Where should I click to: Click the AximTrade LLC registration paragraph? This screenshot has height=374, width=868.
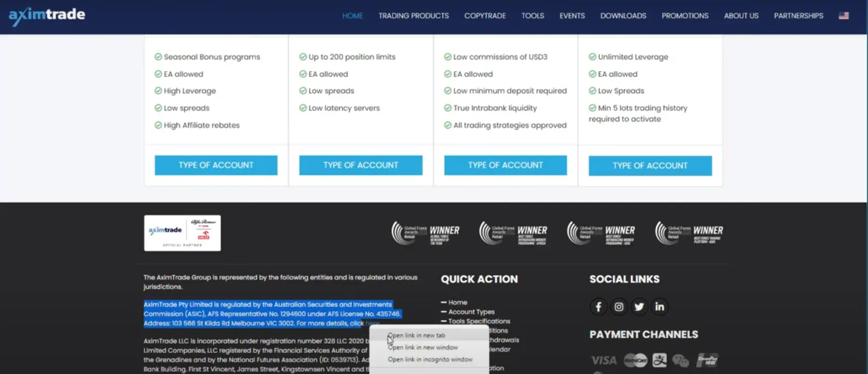(257, 355)
